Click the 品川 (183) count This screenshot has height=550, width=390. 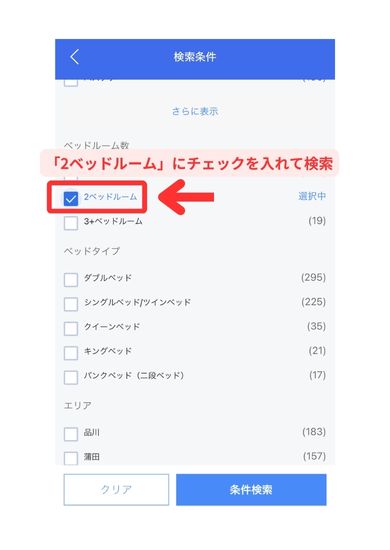314,431
